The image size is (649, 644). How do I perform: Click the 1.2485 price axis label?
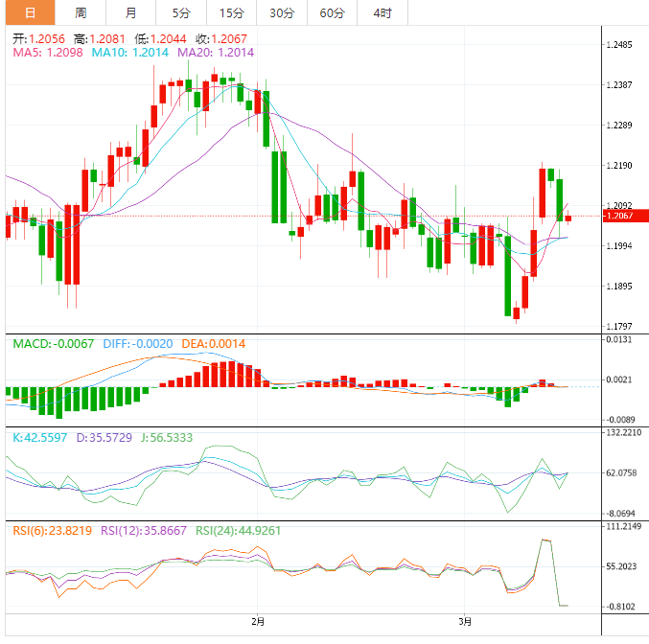tap(619, 45)
